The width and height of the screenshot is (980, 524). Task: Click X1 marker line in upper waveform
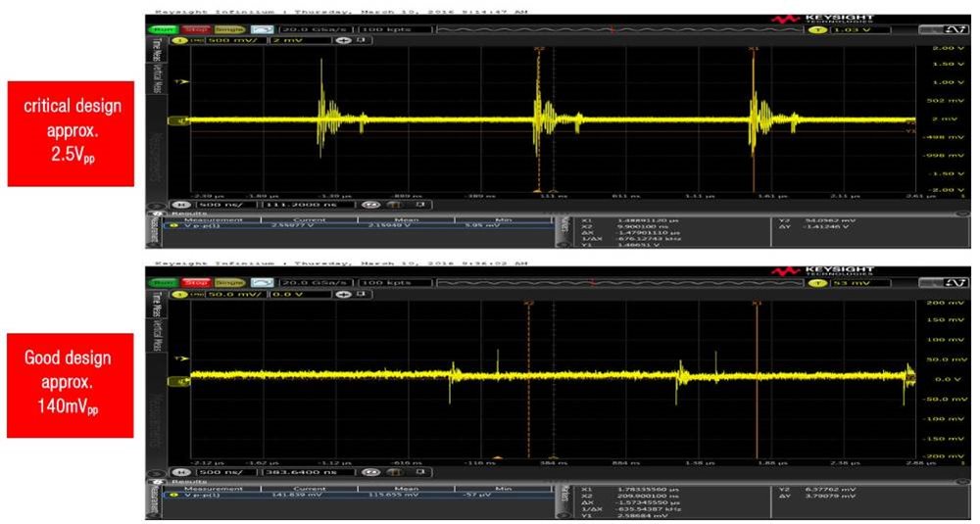click(x=754, y=119)
